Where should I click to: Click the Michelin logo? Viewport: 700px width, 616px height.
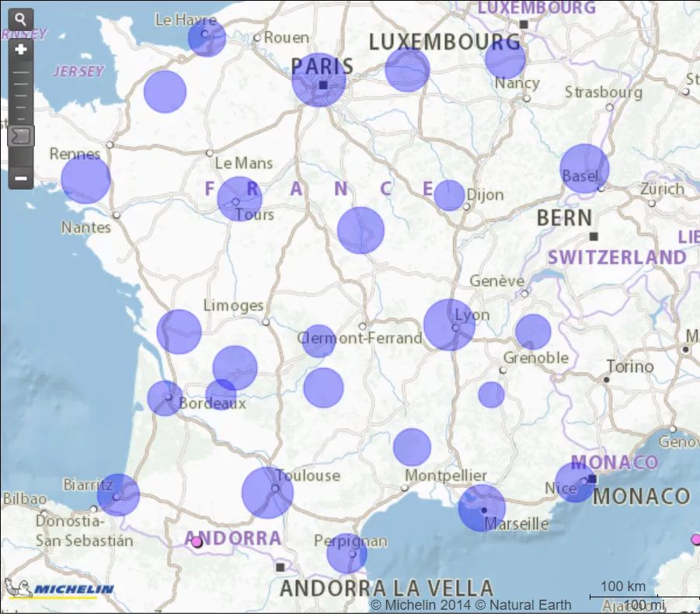point(59,588)
